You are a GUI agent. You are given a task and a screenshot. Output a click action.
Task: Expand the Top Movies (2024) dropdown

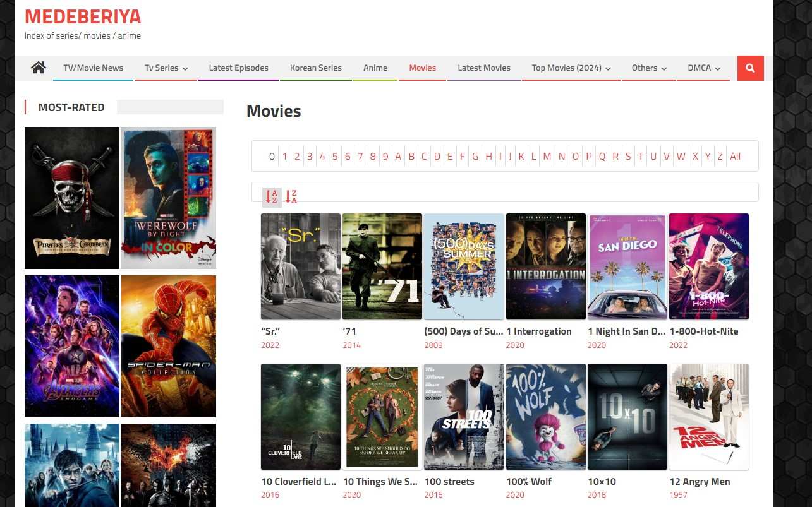point(571,68)
